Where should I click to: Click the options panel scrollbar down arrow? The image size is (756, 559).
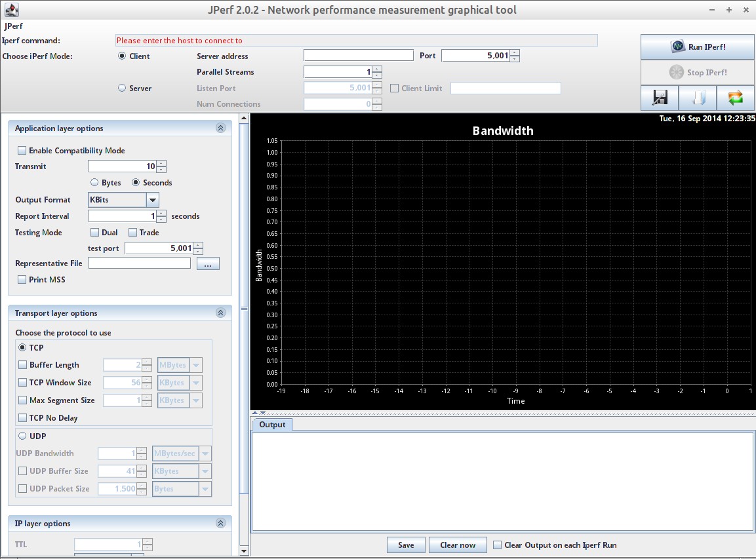tap(244, 550)
